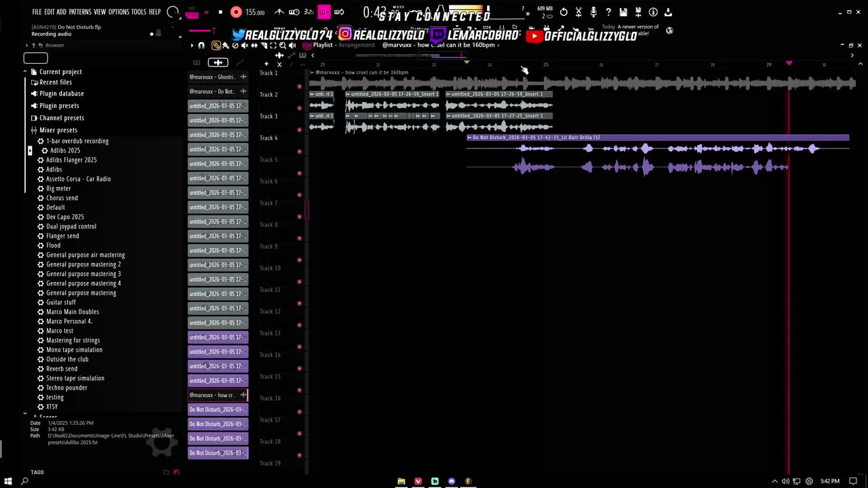Mute Track 12 using its dot

(299, 325)
